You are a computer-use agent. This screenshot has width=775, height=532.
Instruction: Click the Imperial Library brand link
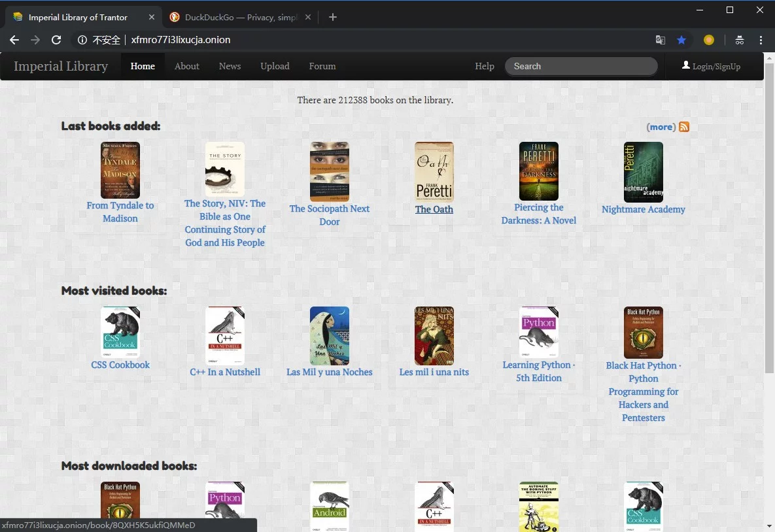pyautogui.click(x=61, y=66)
